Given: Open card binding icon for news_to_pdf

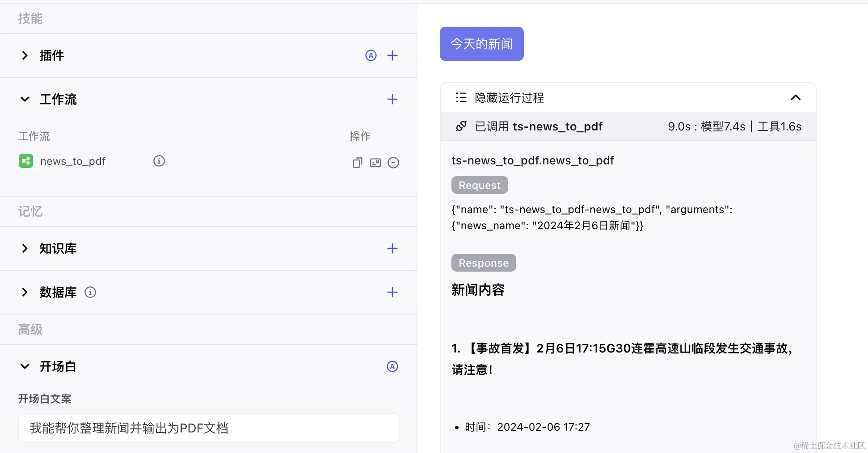Looking at the screenshot, I should [375, 163].
